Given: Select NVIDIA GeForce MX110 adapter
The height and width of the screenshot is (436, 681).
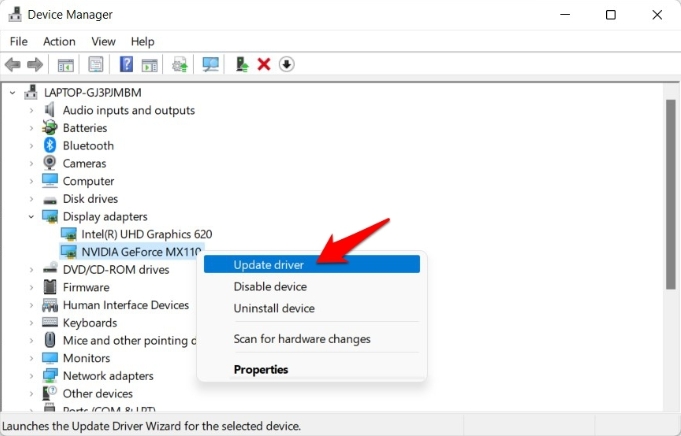Looking at the screenshot, I should coord(141,252).
